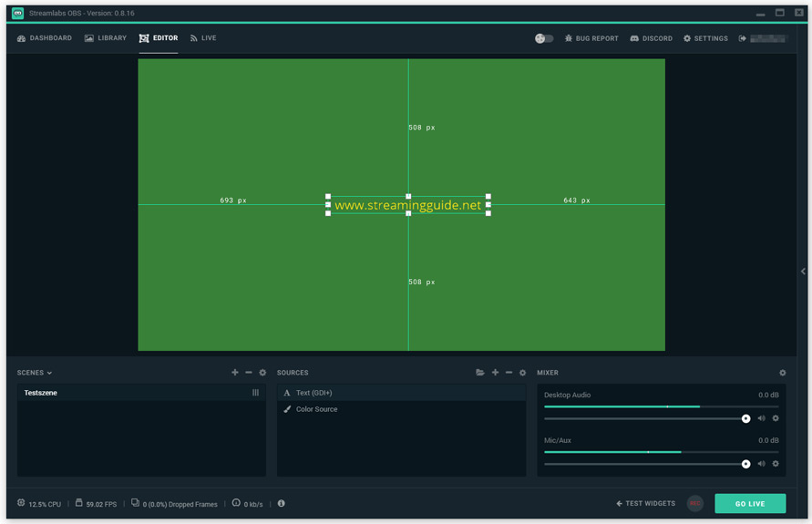Screen dimensions: 812x524
Task: Click the logout icon
Action: (742, 38)
